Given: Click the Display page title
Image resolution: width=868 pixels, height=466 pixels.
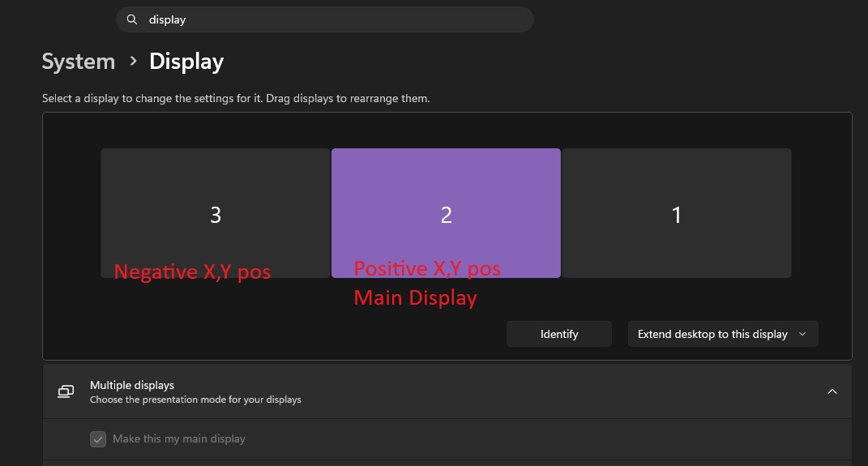Looking at the screenshot, I should tap(186, 62).
